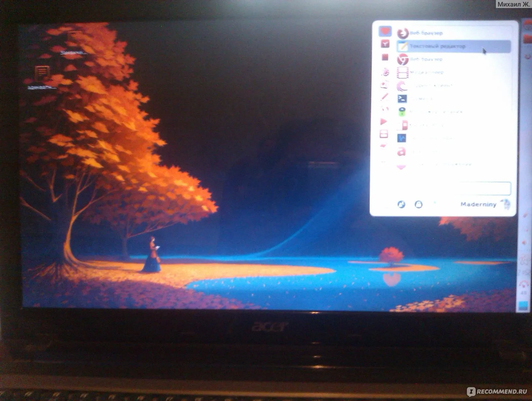The width and height of the screenshot is (532, 401).
Task: Select the headphones multimedia category
Action: tap(385, 109)
